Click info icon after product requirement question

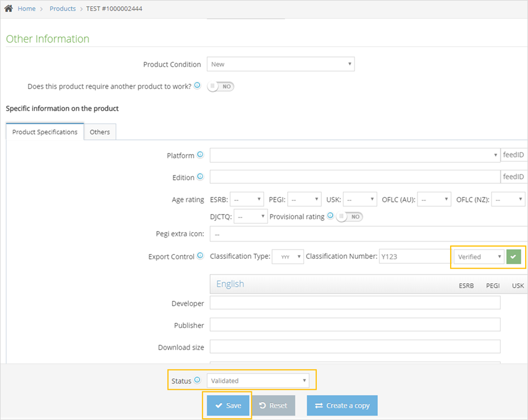[x=197, y=86]
